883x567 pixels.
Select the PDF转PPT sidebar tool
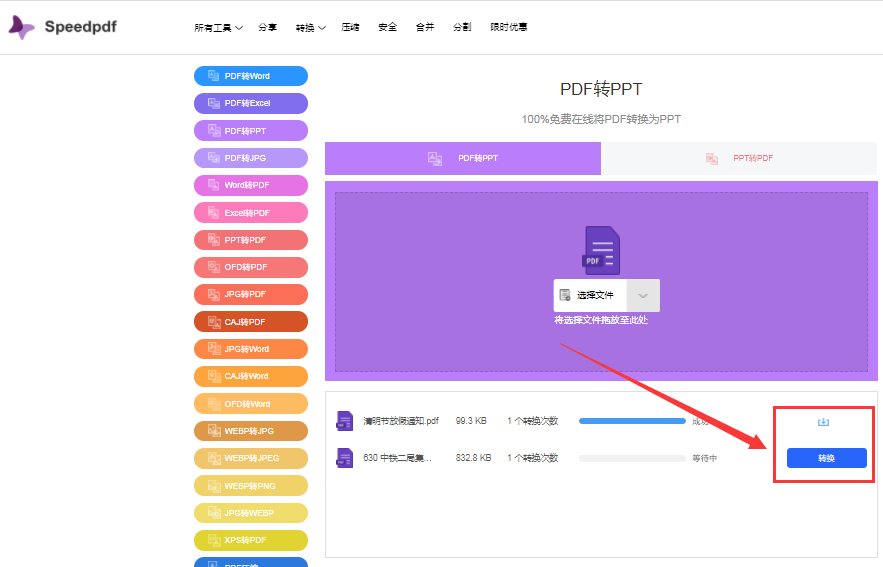tap(251, 131)
